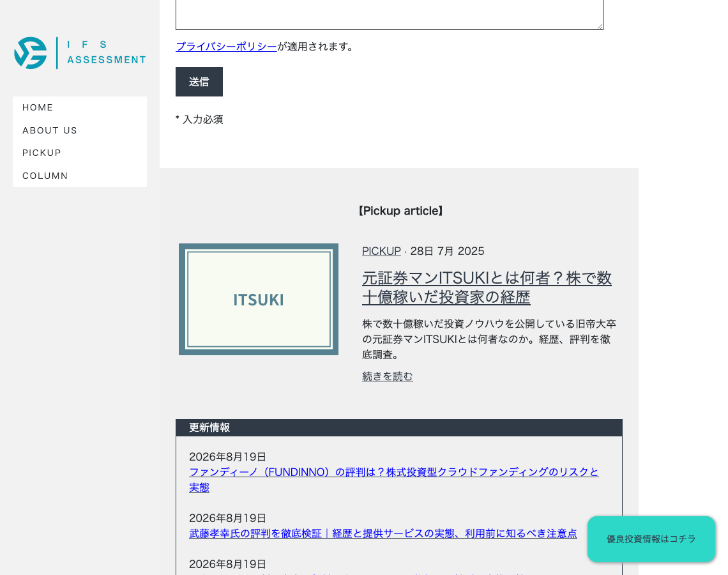Open the プライバシーポリシー link
This screenshot has height=575, width=728.
pyautogui.click(x=226, y=47)
